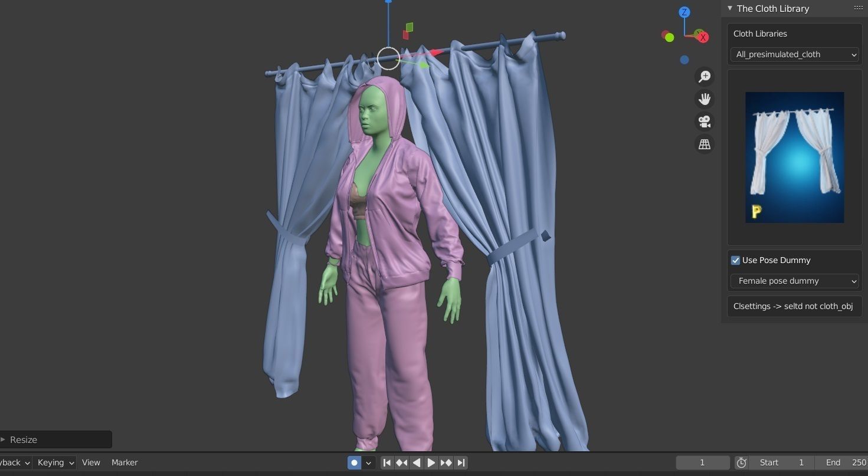Toggle the auto keying record button
The image size is (868, 476).
tap(355, 463)
